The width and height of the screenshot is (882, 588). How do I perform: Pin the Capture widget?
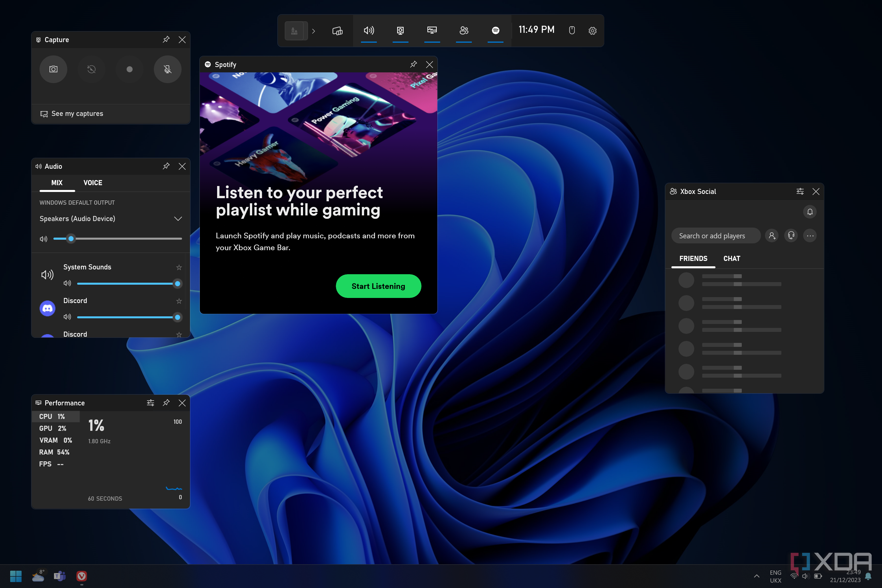(x=166, y=39)
